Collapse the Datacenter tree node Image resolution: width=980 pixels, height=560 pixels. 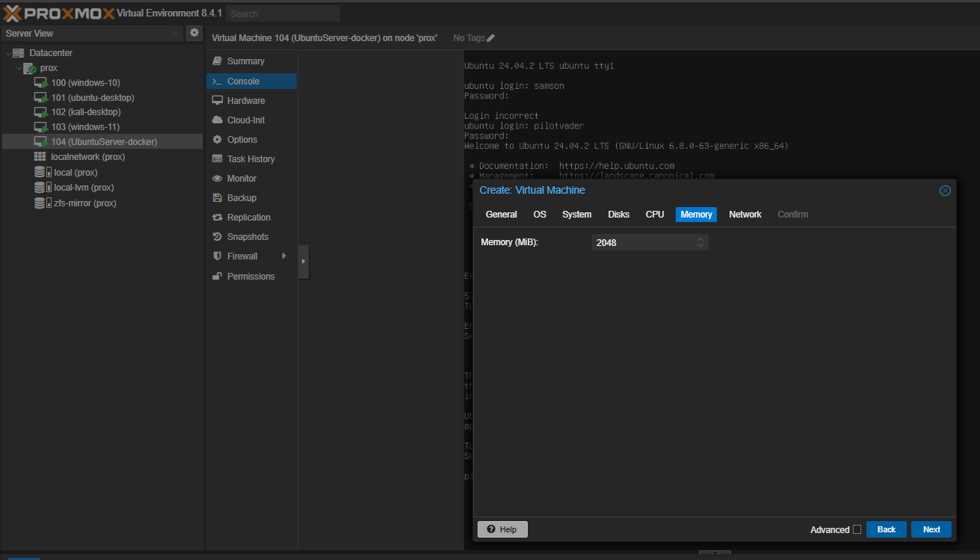pos(8,53)
